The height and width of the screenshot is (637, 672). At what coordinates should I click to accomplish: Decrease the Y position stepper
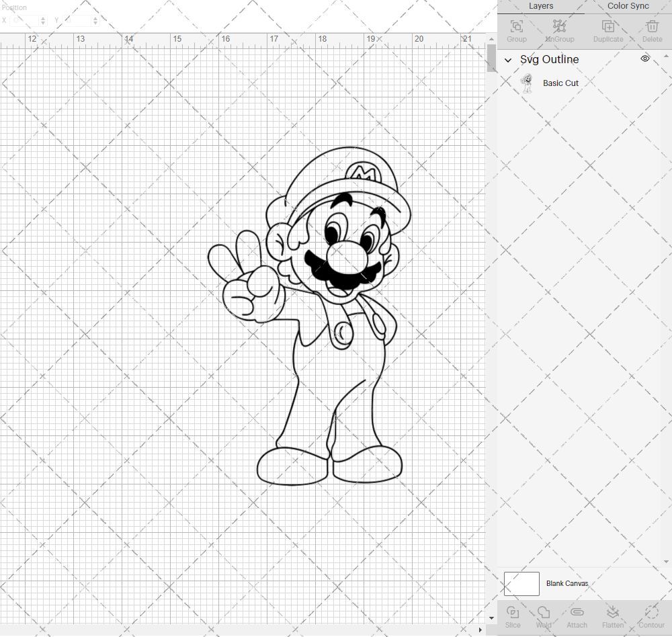click(95, 22)
